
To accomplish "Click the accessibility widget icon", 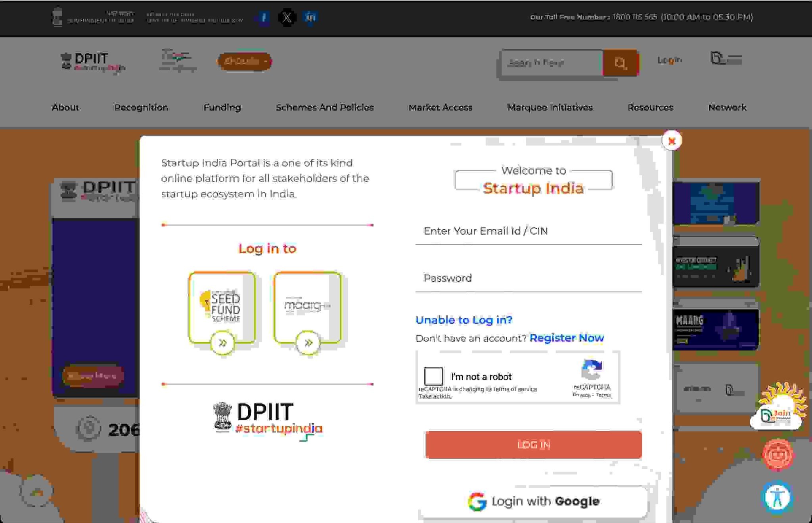I will coord(777,497).
